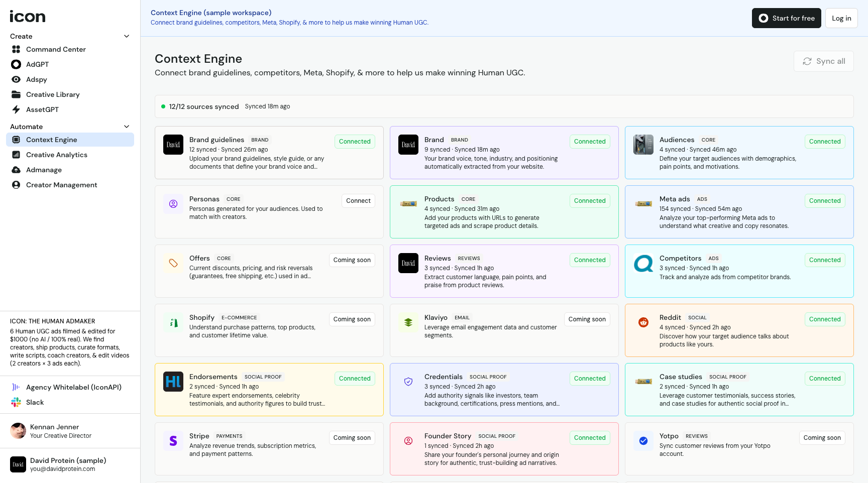The height and width of the screenshot is (483, 868).
Task: Click the Creative Analytics chart icon
Action: coord(16,155)
